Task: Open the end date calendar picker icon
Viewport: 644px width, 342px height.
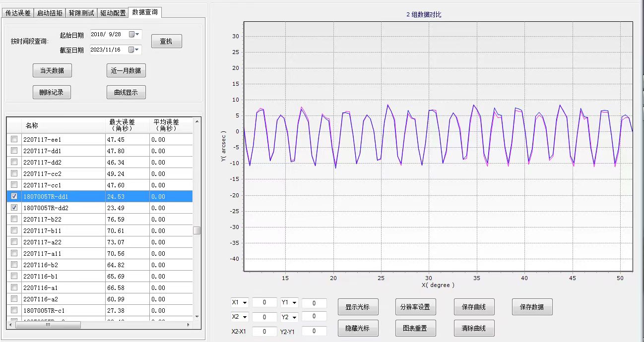Action: pos(133,50)
